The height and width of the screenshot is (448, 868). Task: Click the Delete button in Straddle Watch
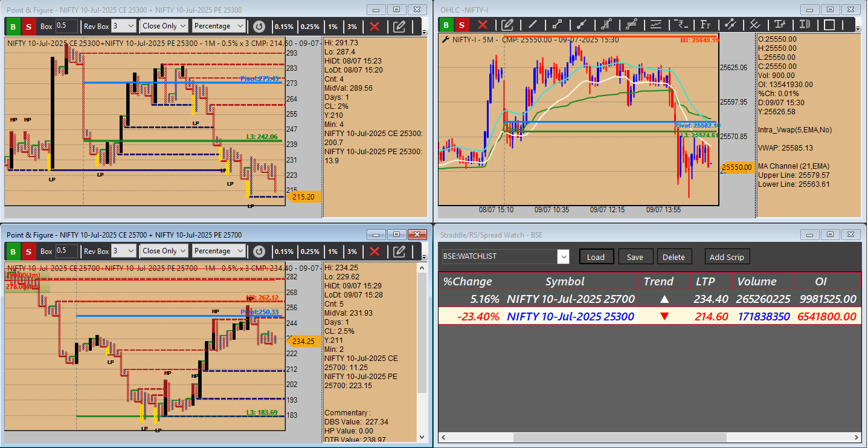click(674, 257)
